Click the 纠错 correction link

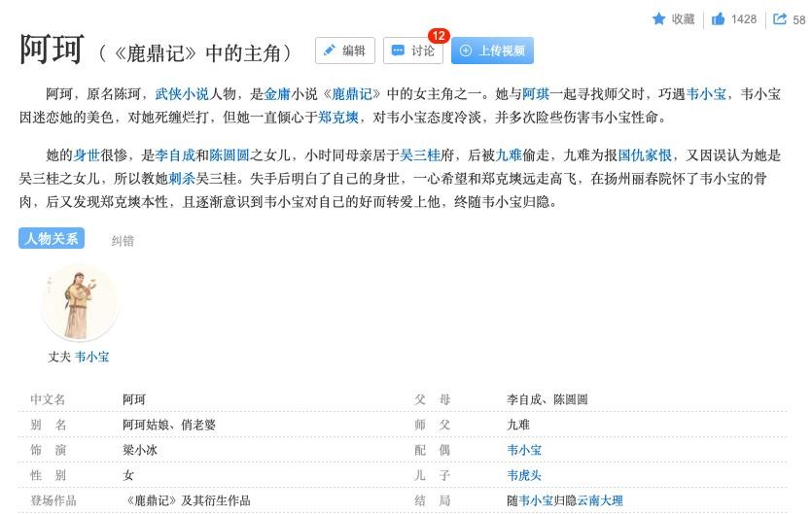point(123,241)
